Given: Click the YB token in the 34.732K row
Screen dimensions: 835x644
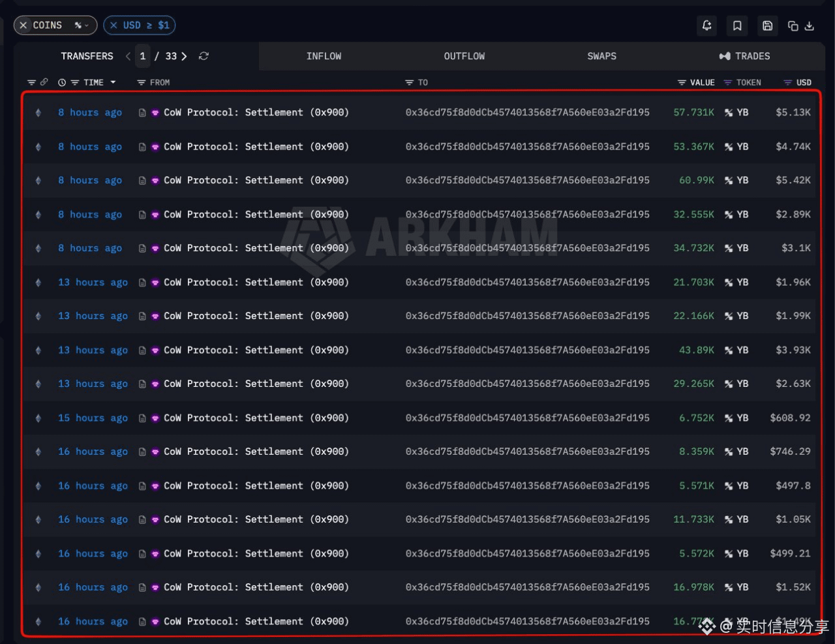Looking at the screenshot, I should click(x=736, y=248).
